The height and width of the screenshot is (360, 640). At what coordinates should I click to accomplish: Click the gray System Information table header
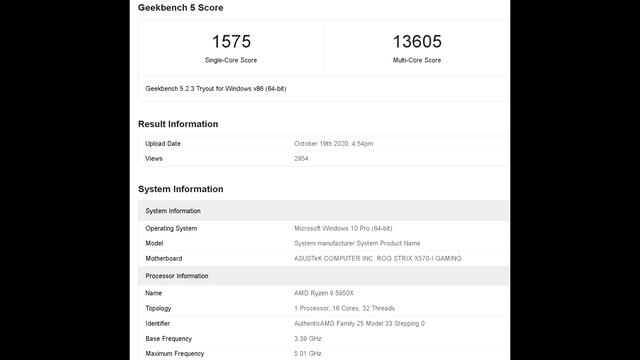pyautogui.click(x=323, y=211)
